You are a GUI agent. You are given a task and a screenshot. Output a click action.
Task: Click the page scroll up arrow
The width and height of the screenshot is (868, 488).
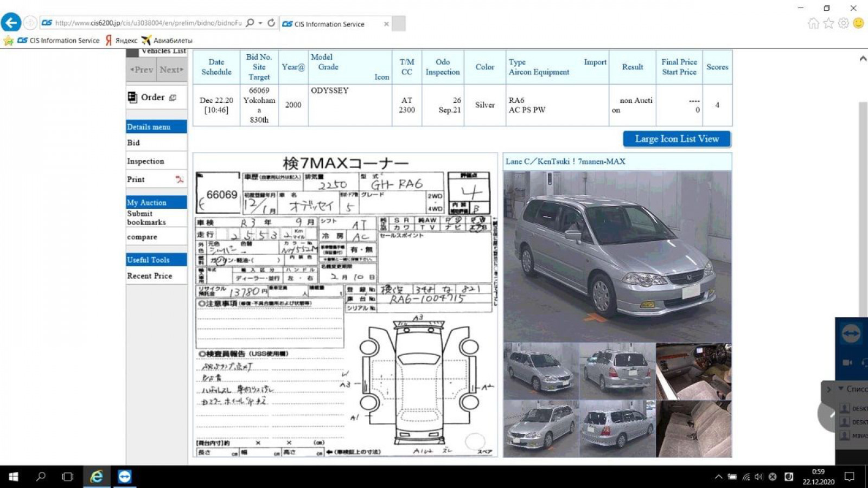[x=863, y=58]
